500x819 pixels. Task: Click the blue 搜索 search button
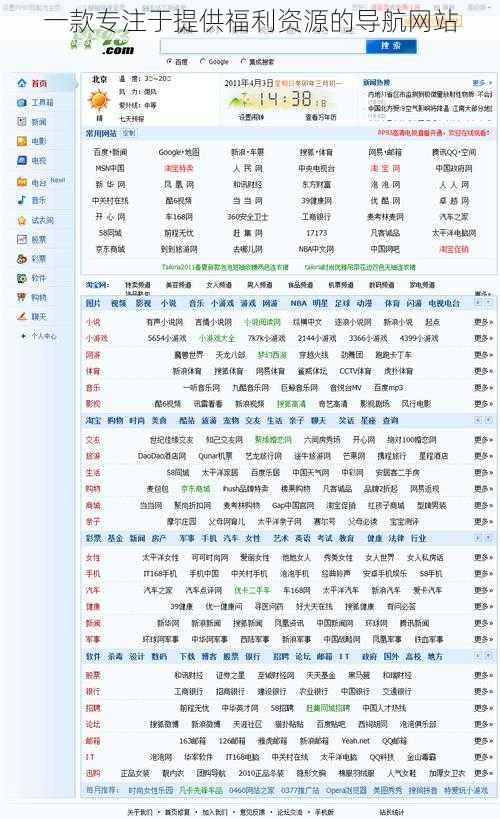click(391, 46)
